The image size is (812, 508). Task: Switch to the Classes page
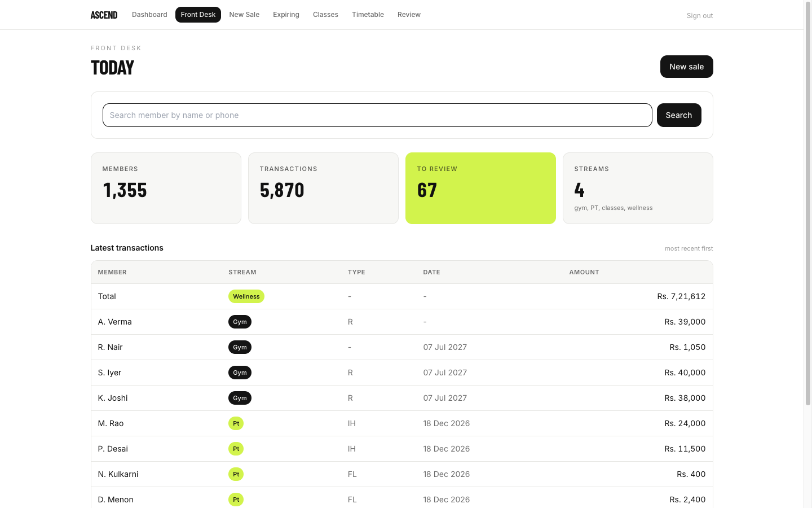tap(325, 15)
